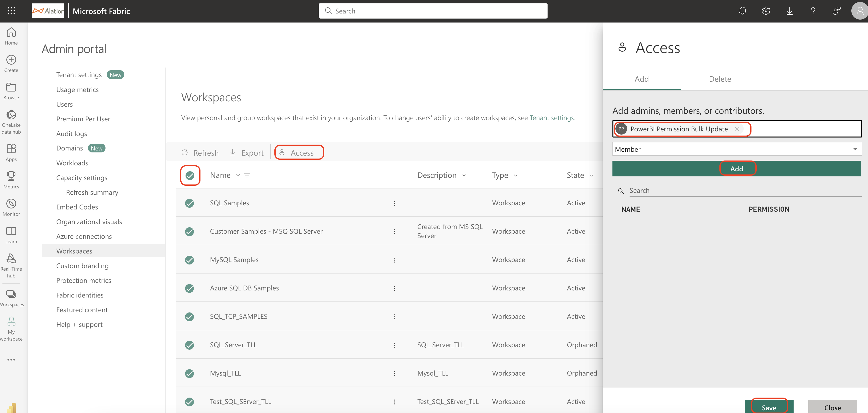
Task: Open help question mark icon
Action: pos(813,11)
